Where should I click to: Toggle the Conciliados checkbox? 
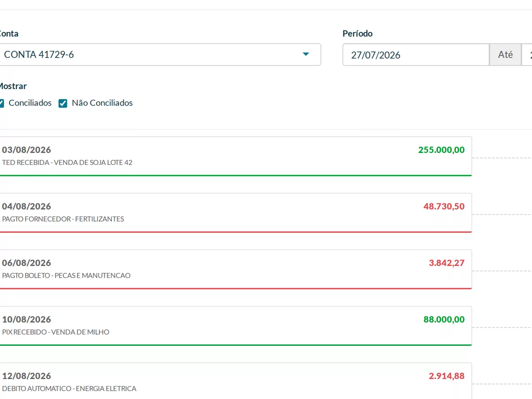coord(1,103)
